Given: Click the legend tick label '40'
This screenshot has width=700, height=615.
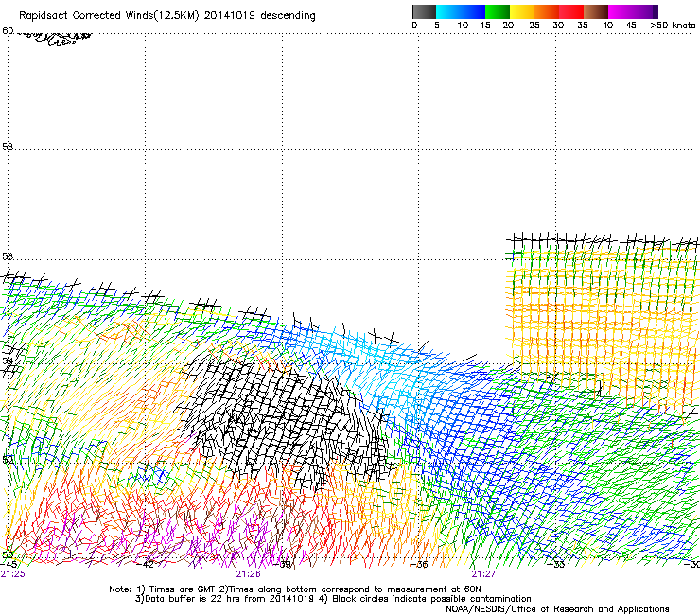Looking at the screenshot, I should [607, 26].
